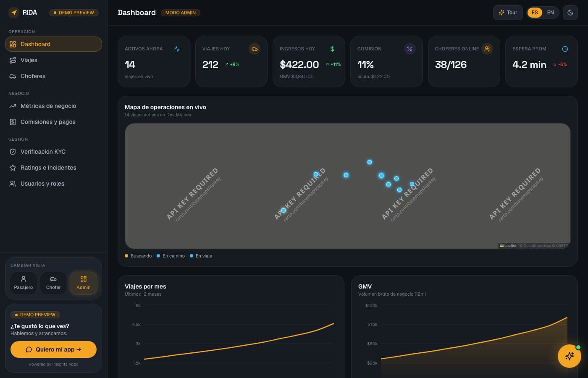Click the CARTO attribution link

(x=562, y=246)
